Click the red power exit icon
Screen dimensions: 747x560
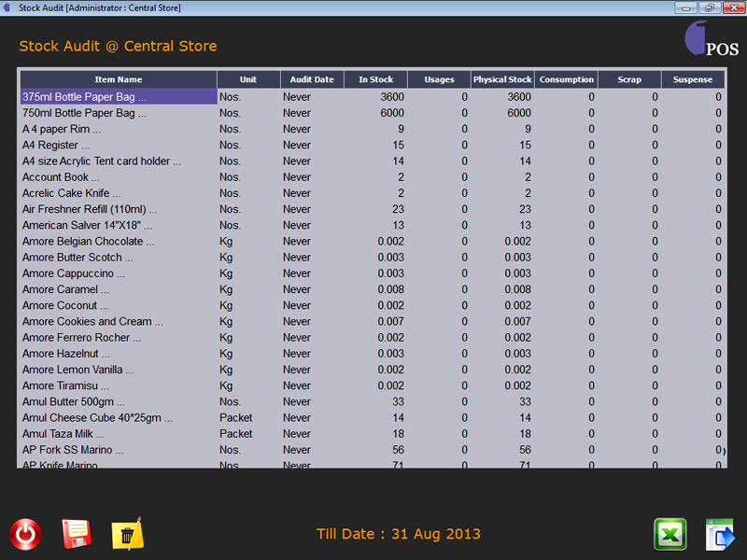coord(25,534)
